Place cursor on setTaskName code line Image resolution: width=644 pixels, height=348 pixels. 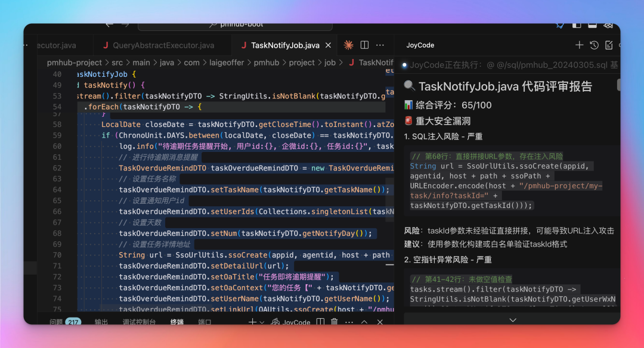point(254,189)
